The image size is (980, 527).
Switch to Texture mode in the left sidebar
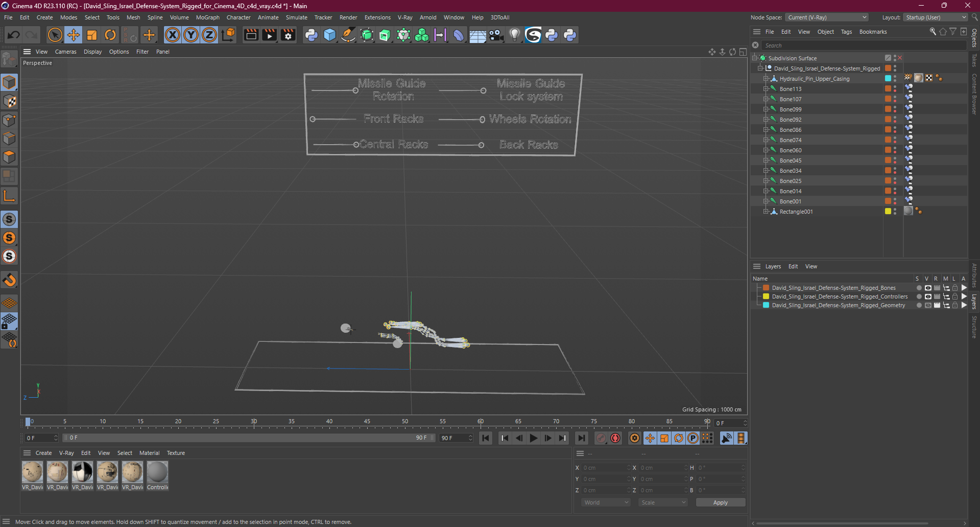[9, 101]
